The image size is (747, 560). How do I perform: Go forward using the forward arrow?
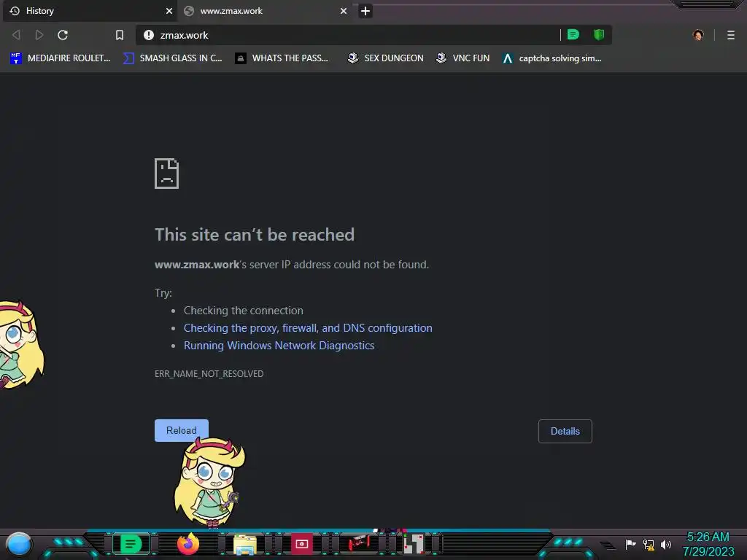click(x=39, y=35)
